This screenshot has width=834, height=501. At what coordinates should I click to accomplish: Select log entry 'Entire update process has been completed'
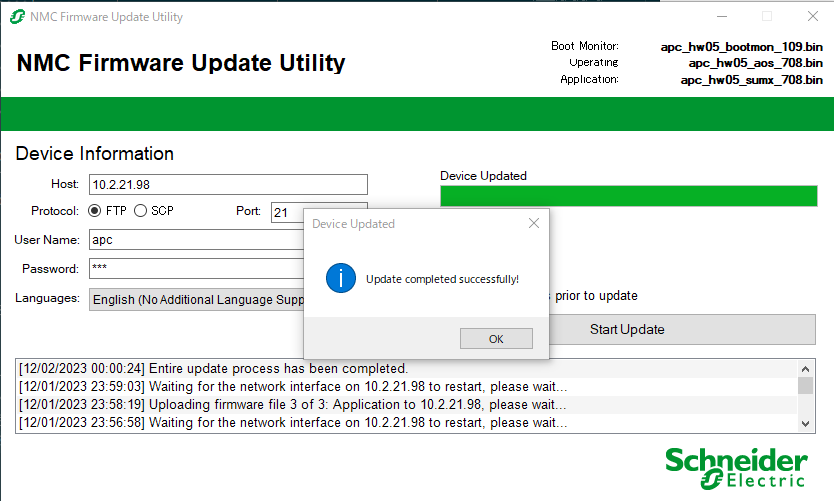point(407,369)
